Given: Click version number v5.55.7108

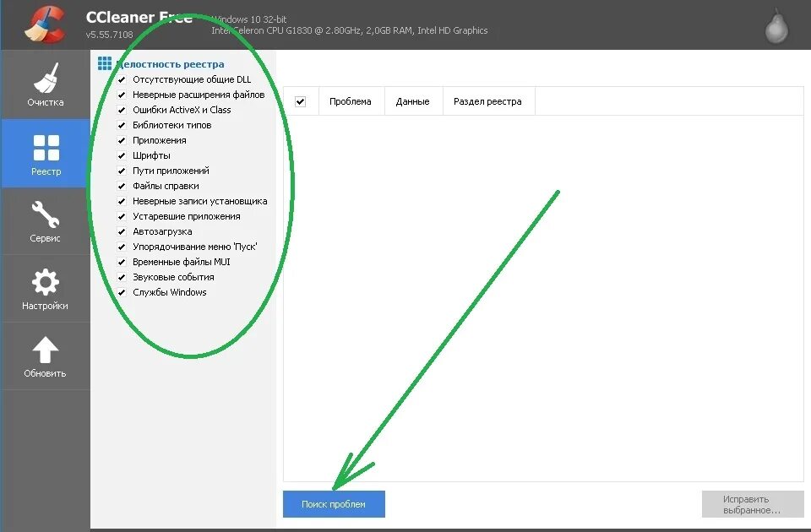Looking at the screenshot, I should click(x=110, y=35).
